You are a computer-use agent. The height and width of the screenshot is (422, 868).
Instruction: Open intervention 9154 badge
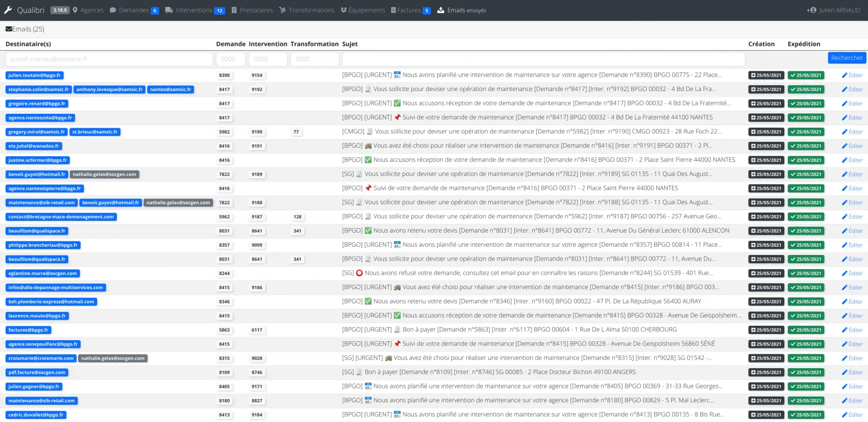pyautogui.click(x=257, y=76)
